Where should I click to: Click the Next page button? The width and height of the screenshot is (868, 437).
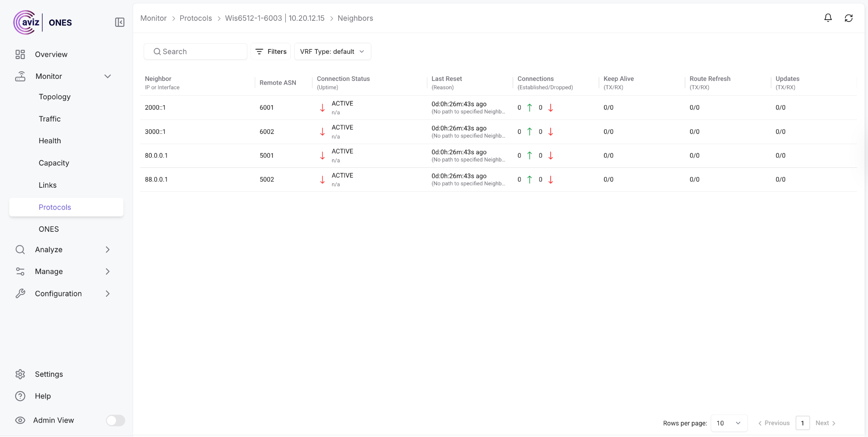pos(825,423)
